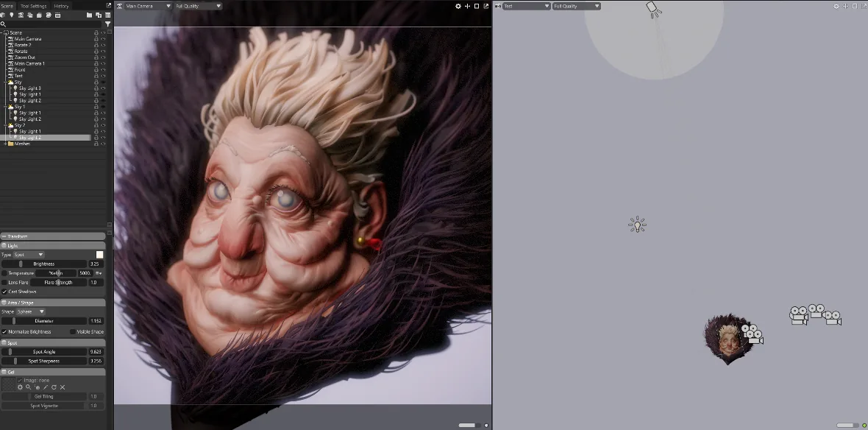Select the light bulb gizmo in Test viewport
Viewport: 868px width, 430px height.
pos(637,225)
